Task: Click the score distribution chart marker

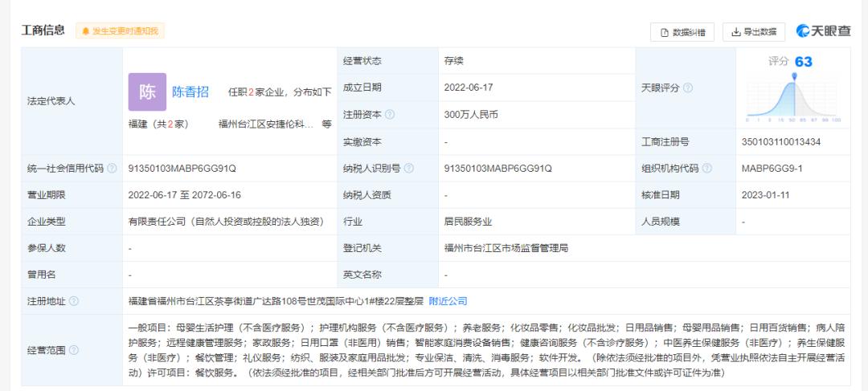Action: (x=794, y=76)
